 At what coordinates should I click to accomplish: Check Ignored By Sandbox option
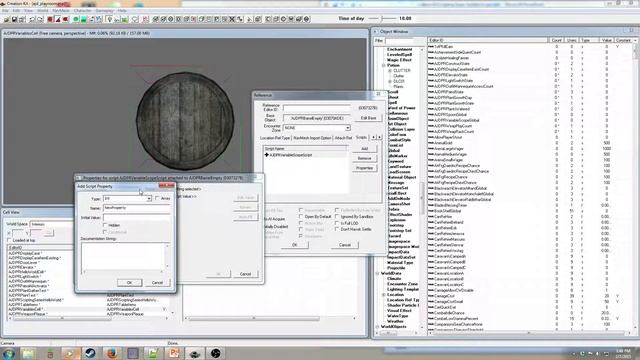tap(337, 217)
